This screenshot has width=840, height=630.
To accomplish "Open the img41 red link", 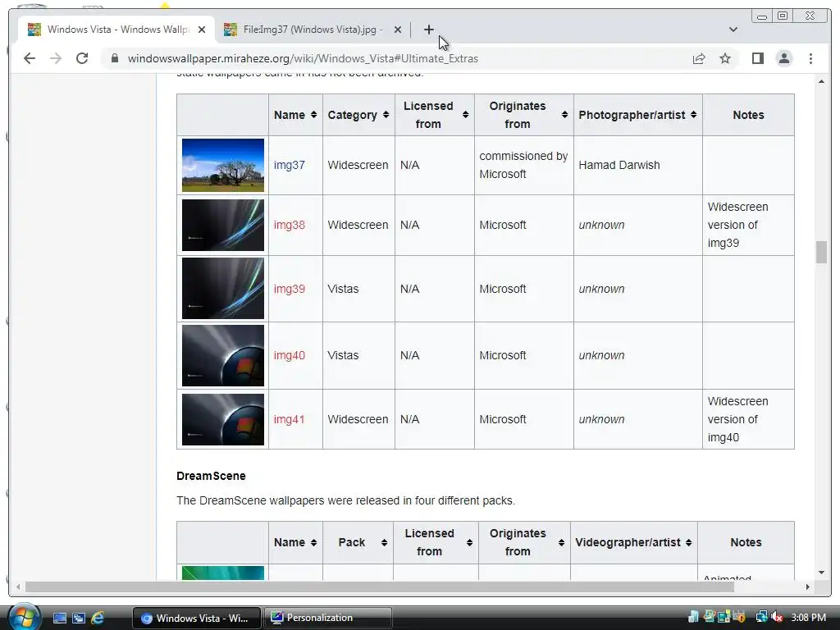I will click(290, 419).
